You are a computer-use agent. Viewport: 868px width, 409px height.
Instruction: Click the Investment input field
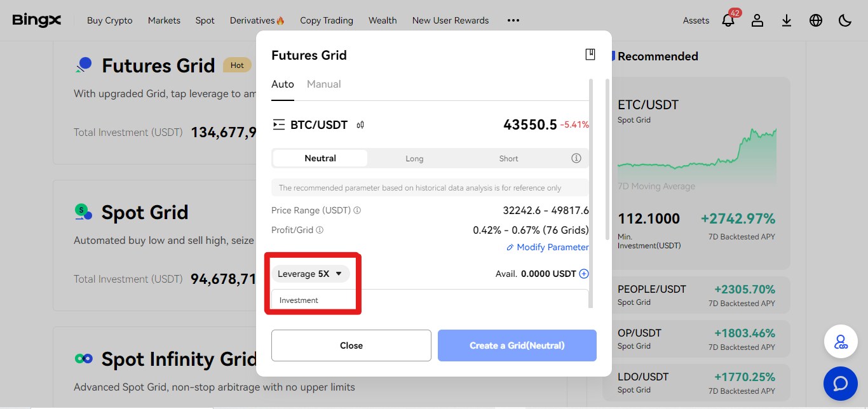pyautogui.click(x=430, y=299)
